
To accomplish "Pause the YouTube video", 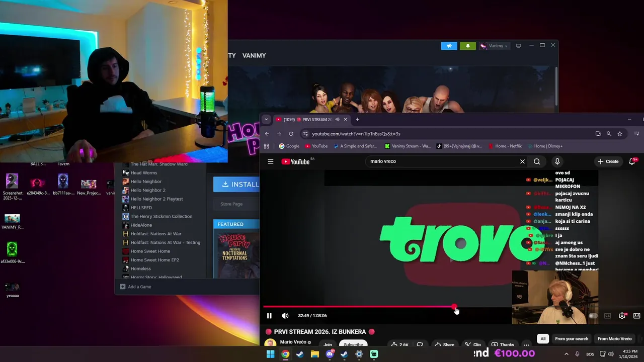I will pos(269,316).
